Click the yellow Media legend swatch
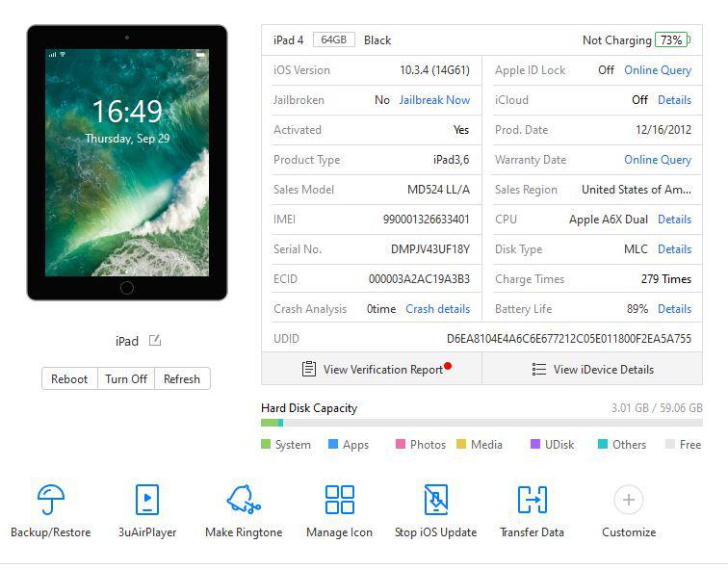The height and width of the screenshot is (570, 728). pyautogui.click(x=461, y=444)
